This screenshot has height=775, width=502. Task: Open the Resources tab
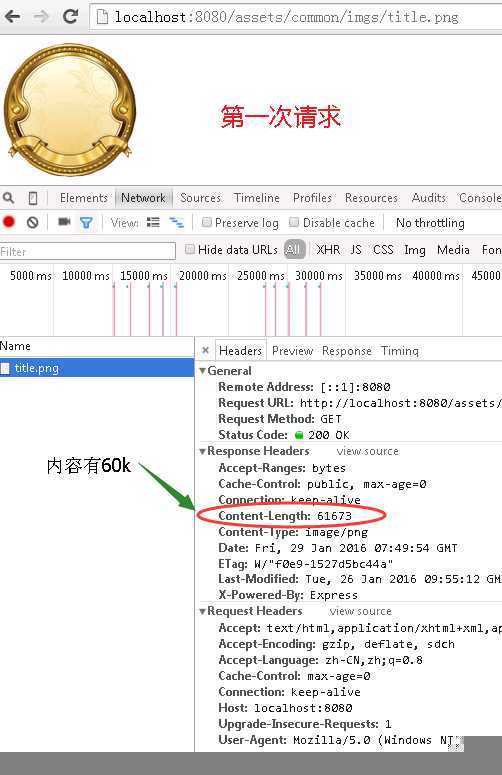tap(371, 198)
